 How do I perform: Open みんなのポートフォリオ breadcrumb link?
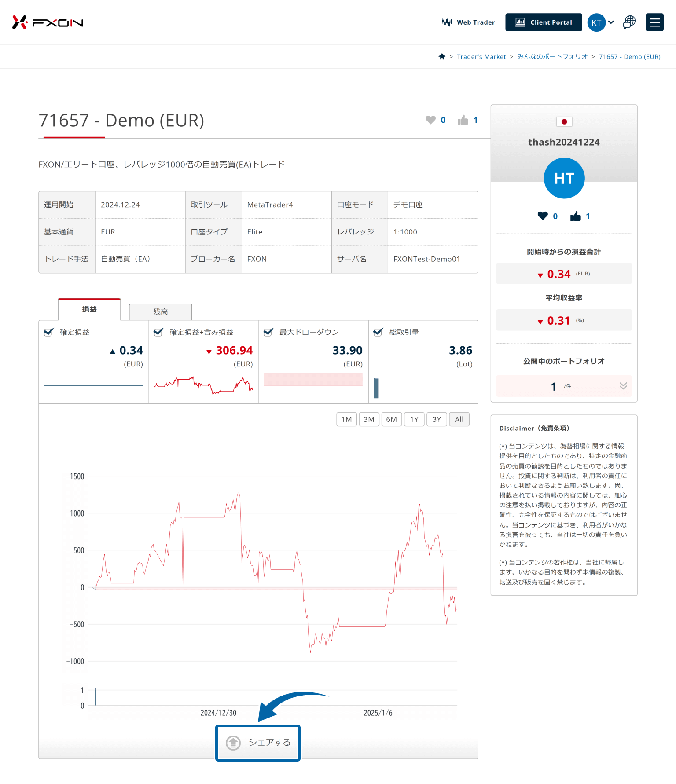[x=552, y=57]
